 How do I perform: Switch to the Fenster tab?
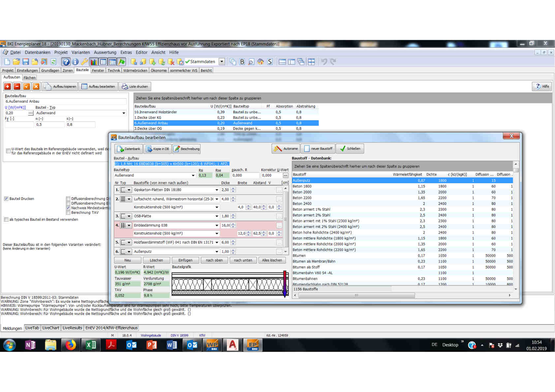pyautogui.click(x=98, y=70)
